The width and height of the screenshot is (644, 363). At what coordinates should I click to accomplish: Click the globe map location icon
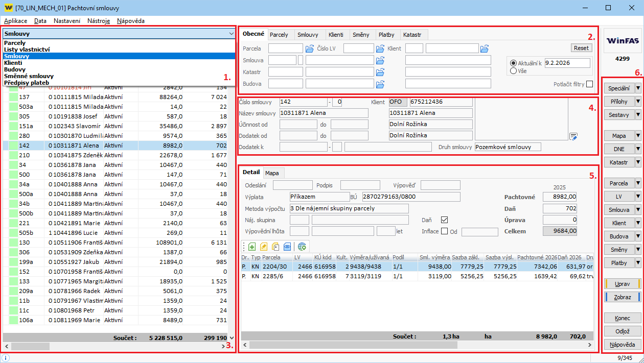click(302, 247)
